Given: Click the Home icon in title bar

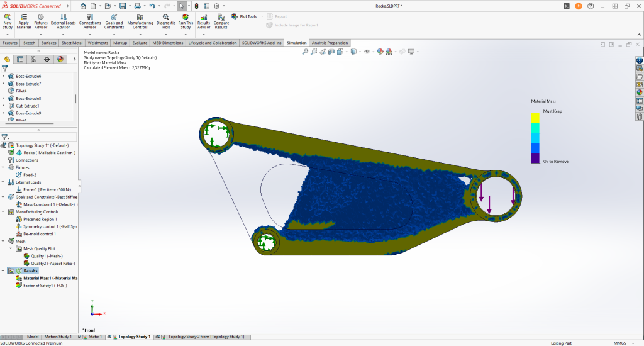Looking at the screenshot, I should (83, 6).
